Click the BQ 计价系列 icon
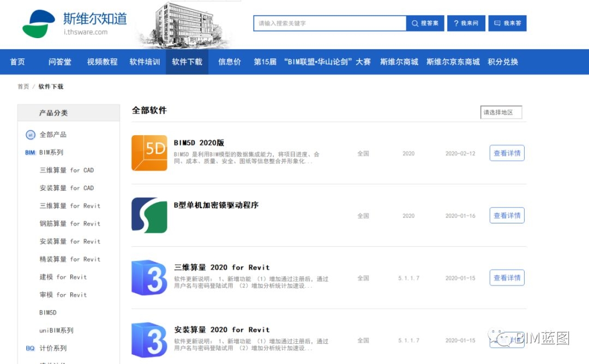This screenshot has height=364, width=589. [x=30, y=349]
